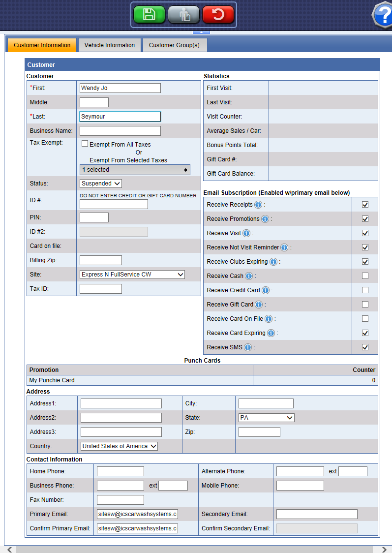Switch to the Vehicle Information tab
This screenshot has width=392, height=553.
[110, 45]
